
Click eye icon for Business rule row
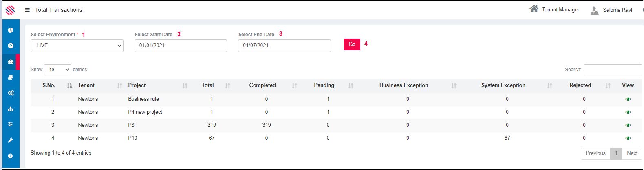pyautogui.click(x=628, y=99)
